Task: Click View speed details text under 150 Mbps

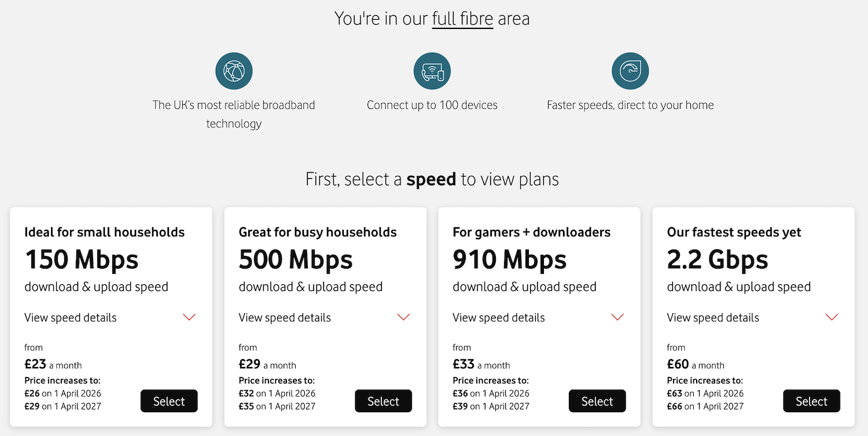Action: (71, 318)
